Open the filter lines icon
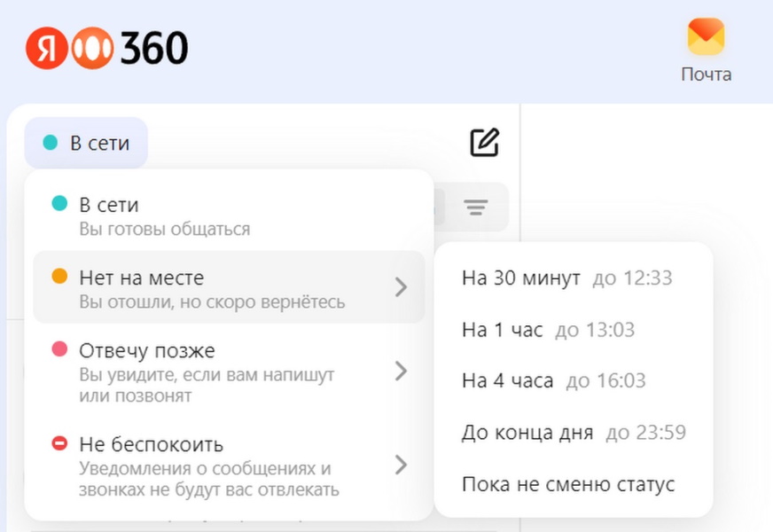This screenshot has width=773, height=532. click(476, 207)
